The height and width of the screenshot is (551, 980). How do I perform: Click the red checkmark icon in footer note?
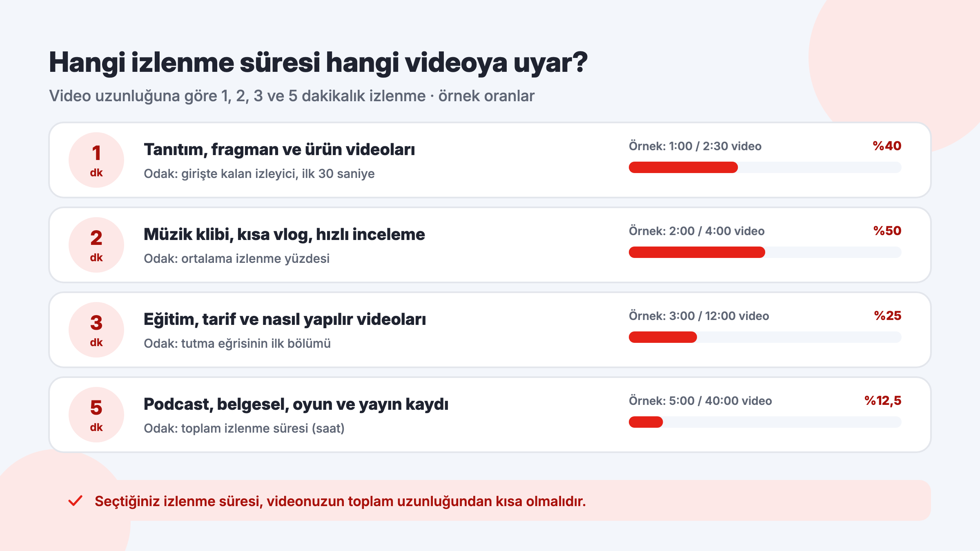(76, 501)
